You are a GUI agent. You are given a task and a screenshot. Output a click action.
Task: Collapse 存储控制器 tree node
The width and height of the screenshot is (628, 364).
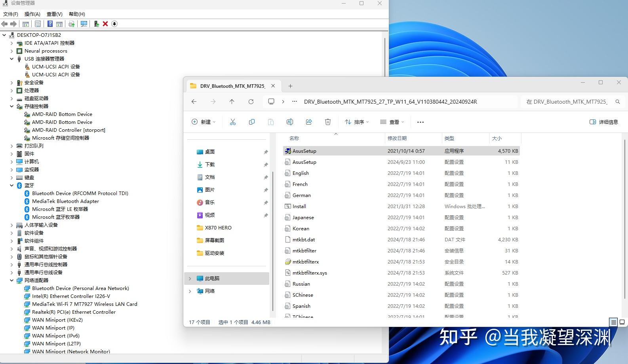[11, 106]
